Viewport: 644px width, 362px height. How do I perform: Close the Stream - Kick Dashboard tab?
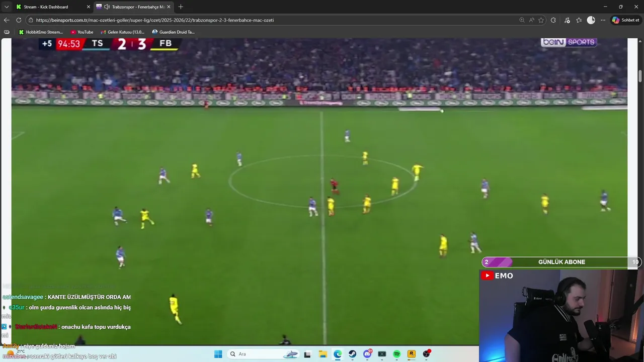[89, 7]
